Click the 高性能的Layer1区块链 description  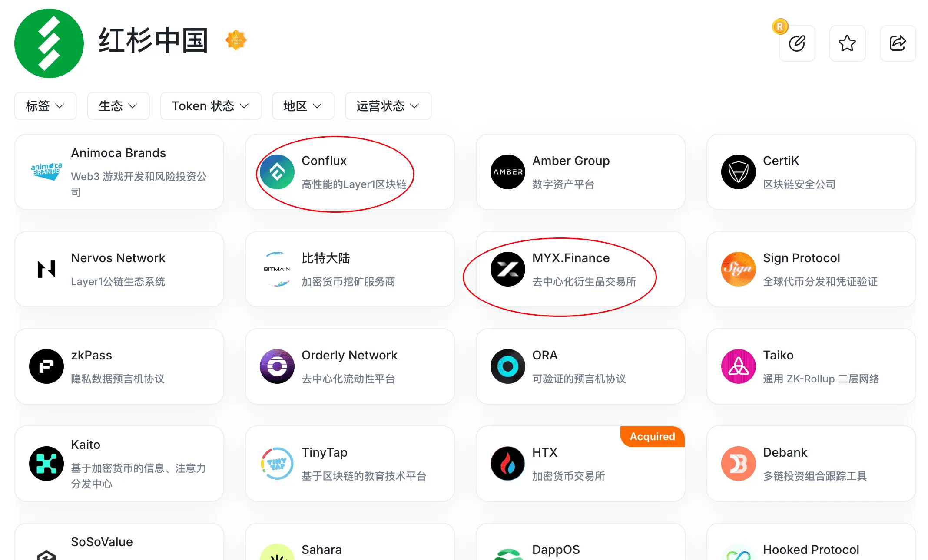coord(354,184)
